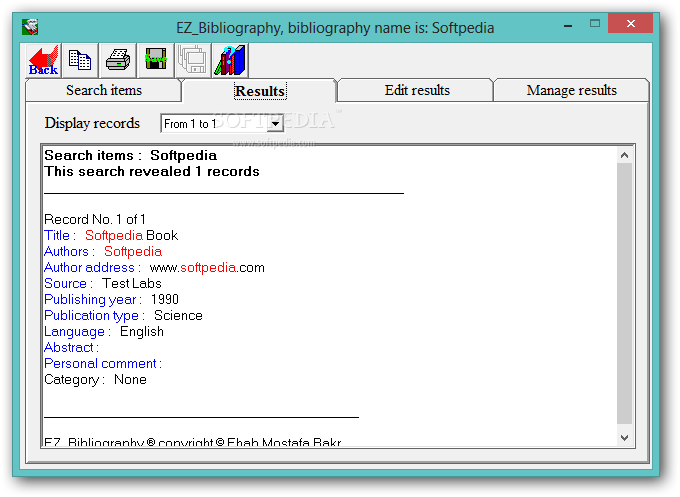The width and height of the screenshot is (680, 497).
Task: Click the 'Category : None' line
Action: tap(95, 379)
